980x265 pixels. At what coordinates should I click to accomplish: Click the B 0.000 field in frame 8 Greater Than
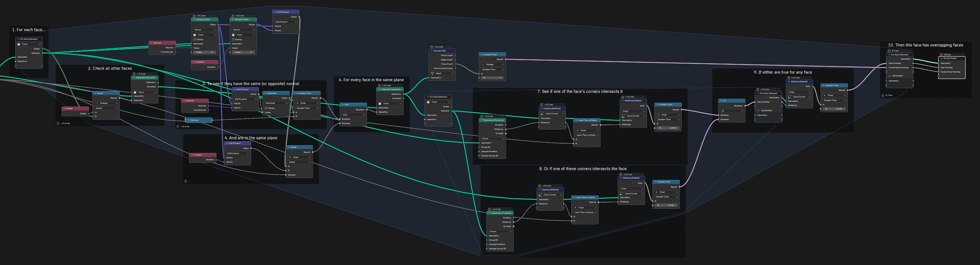(666, 205)
